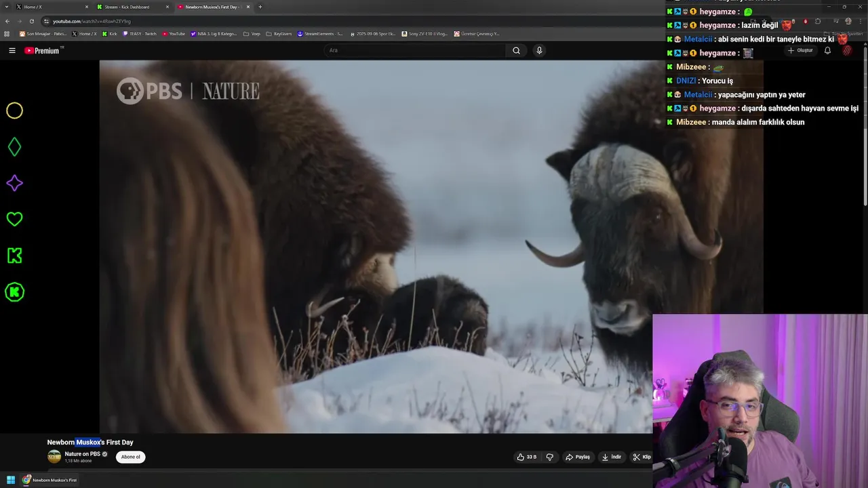The width and height of the screenshot is (868, 488).
Task: Click the chat username 'DNIZI'
Action: coord(686,81)
